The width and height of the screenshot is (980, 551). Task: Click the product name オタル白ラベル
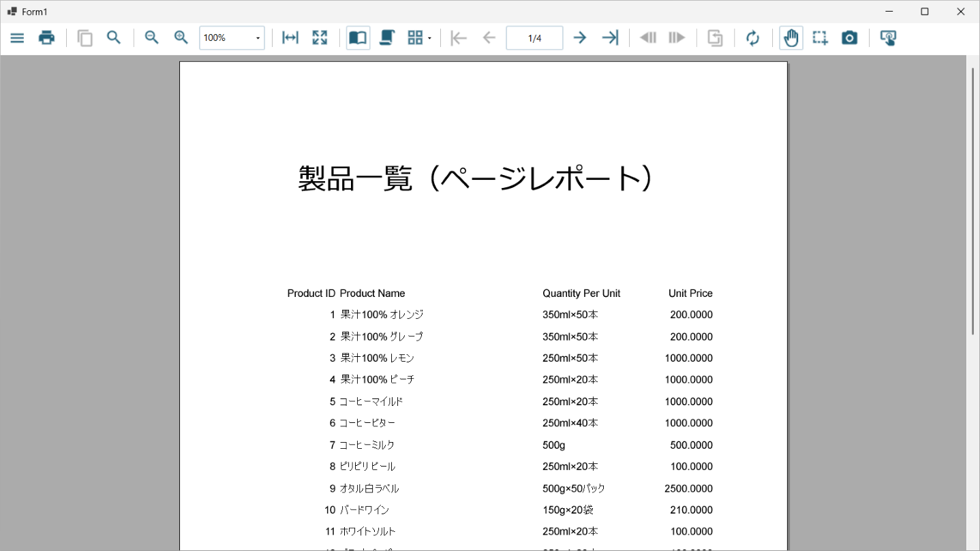(x=369, y=488)
